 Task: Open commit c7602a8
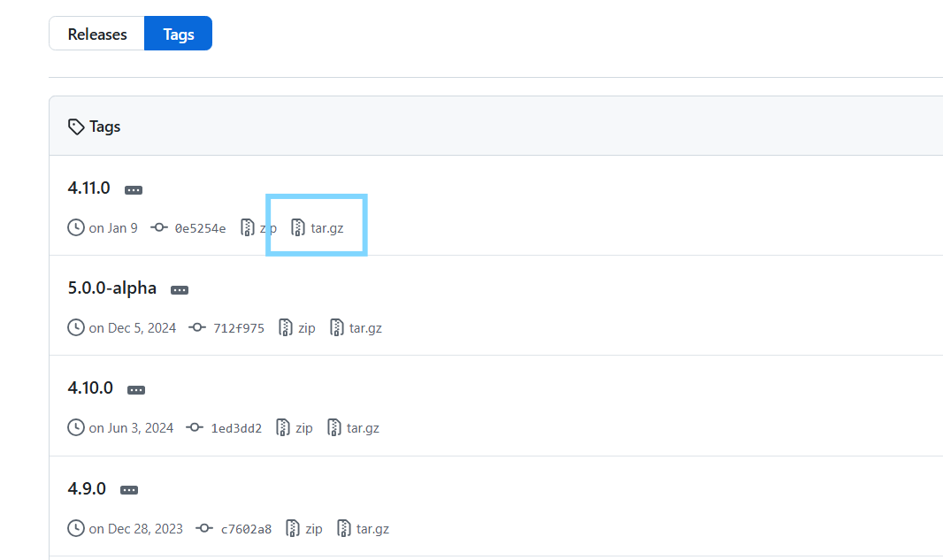[x=246, y=529]
